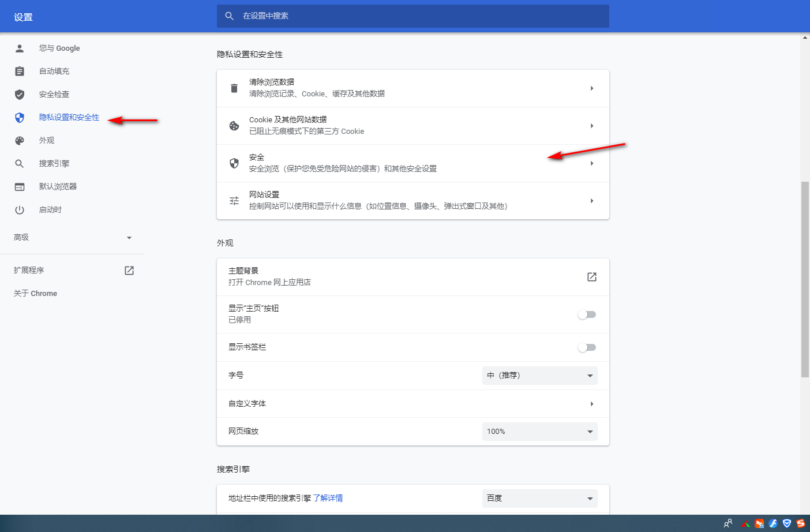Click the cookie icon beside Cookie 及其他网站数据
The height and width of the screenshot is (532, 810).
tap(234, 125)
